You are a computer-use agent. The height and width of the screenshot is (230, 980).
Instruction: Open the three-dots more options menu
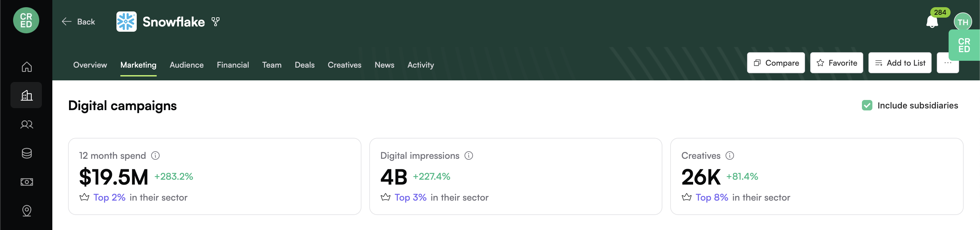(948, 63)
